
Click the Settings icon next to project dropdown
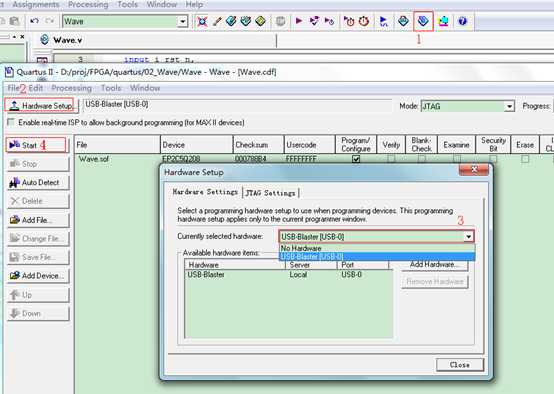pyautogui.click(x=202, y=21)
